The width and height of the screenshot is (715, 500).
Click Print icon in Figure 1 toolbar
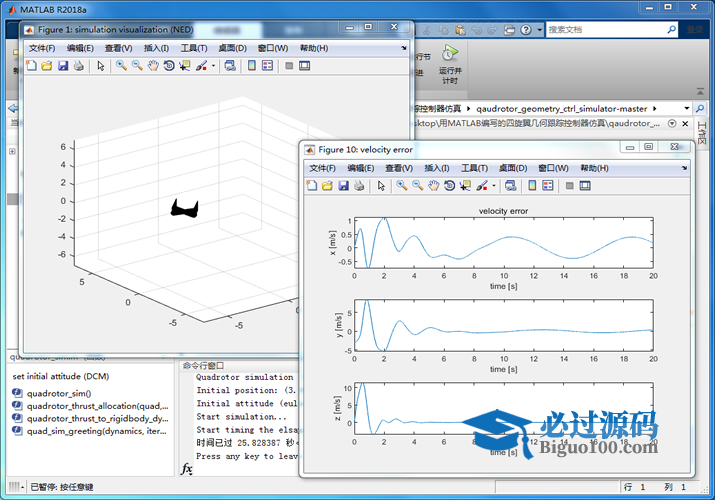pyautogui.click(x=78, y=66)
